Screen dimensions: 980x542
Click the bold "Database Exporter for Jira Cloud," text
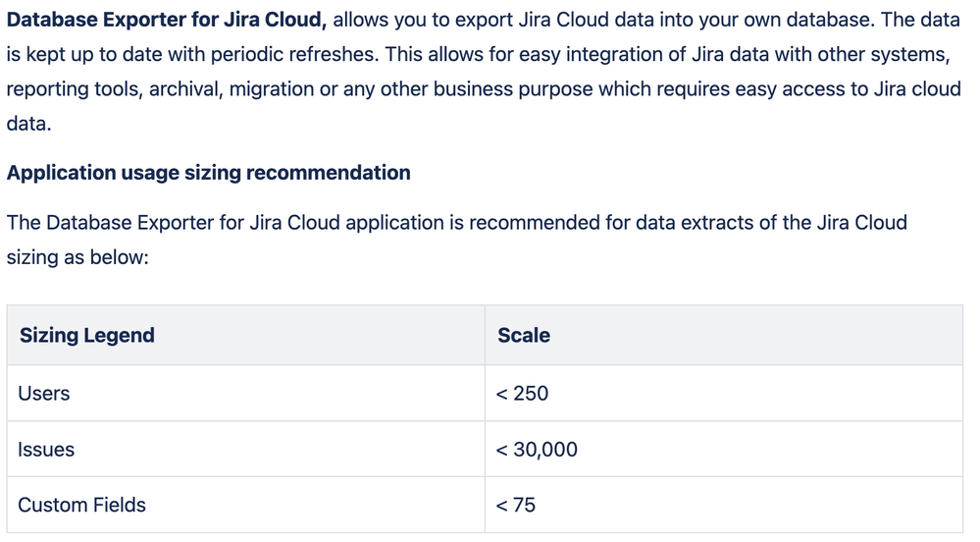pyautogui.click(x=166, y=20)
